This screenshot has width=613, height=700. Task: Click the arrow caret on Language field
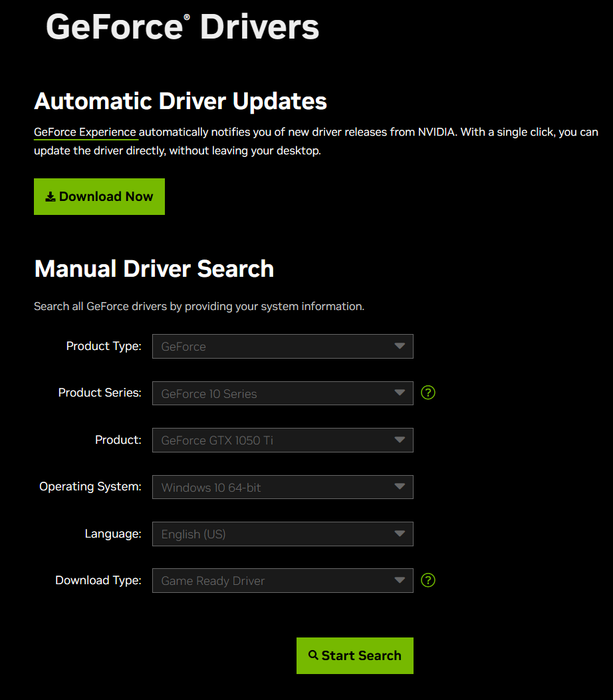pos(400,534)
